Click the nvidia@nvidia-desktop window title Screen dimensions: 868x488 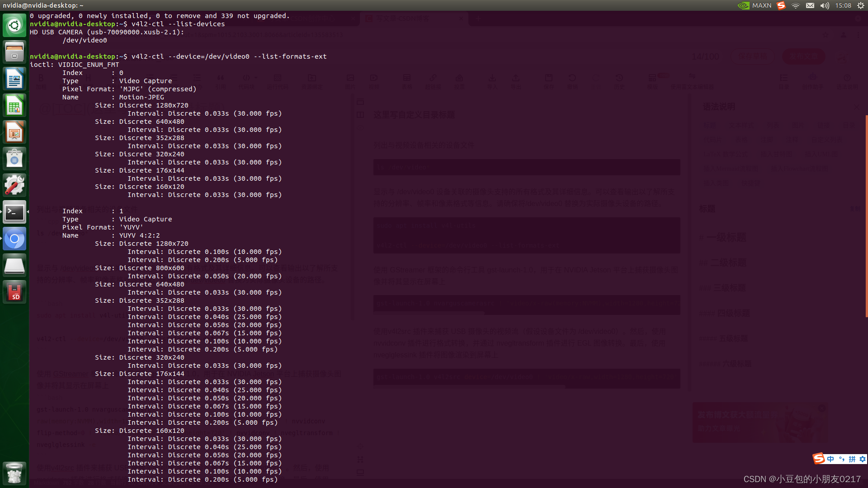coord(43,5)
